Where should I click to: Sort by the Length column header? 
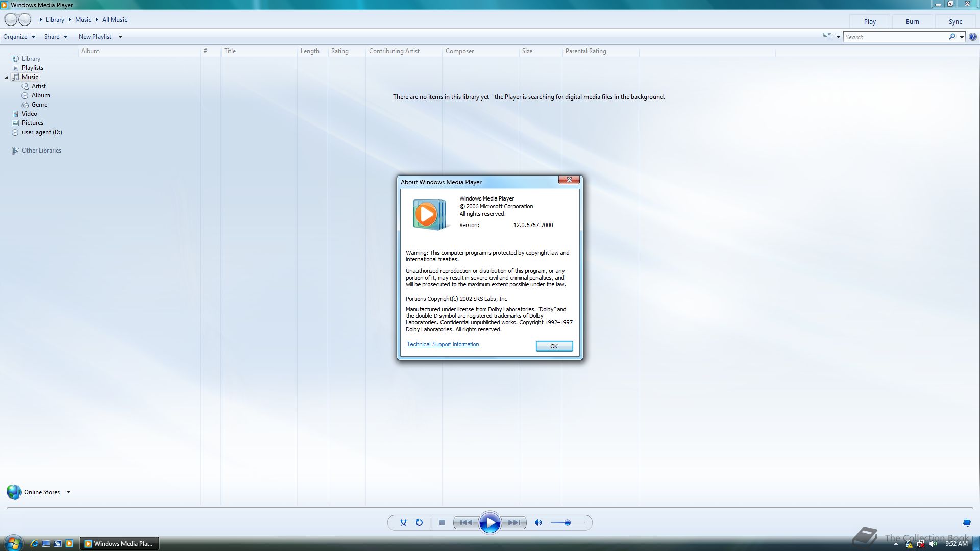[x=312, y=51]
